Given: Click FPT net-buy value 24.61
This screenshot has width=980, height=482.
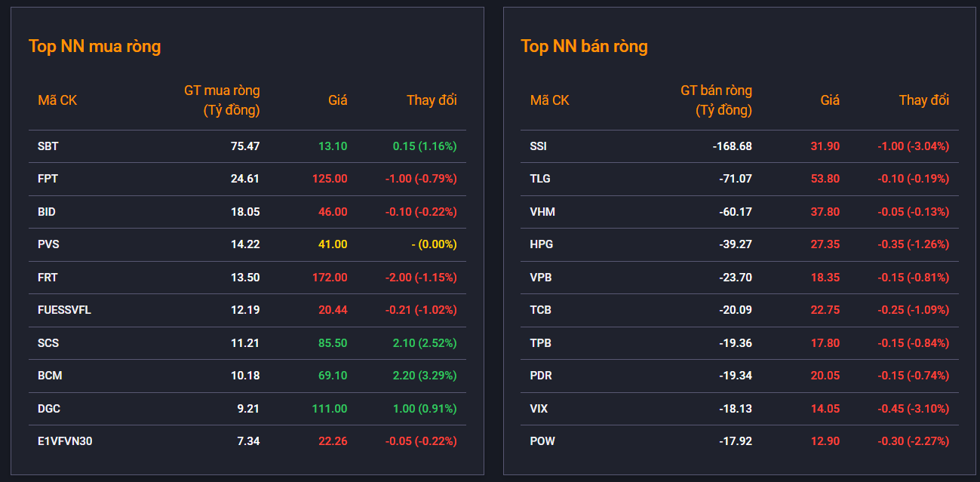Looking at the screenshot, I should pyautogui.click(x=245, y=179).
